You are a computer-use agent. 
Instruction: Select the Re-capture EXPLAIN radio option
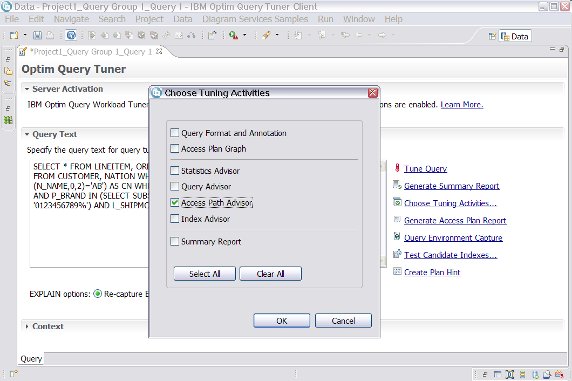pos(97,294)
